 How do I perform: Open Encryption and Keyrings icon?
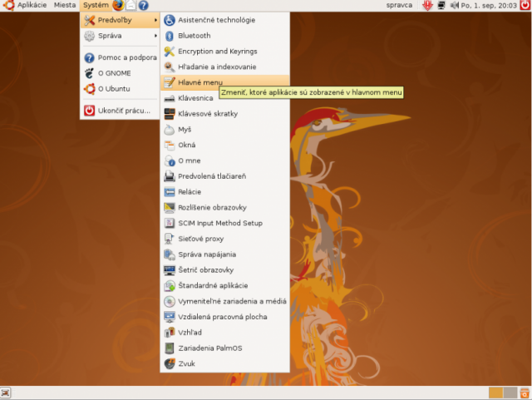(170, 52)
